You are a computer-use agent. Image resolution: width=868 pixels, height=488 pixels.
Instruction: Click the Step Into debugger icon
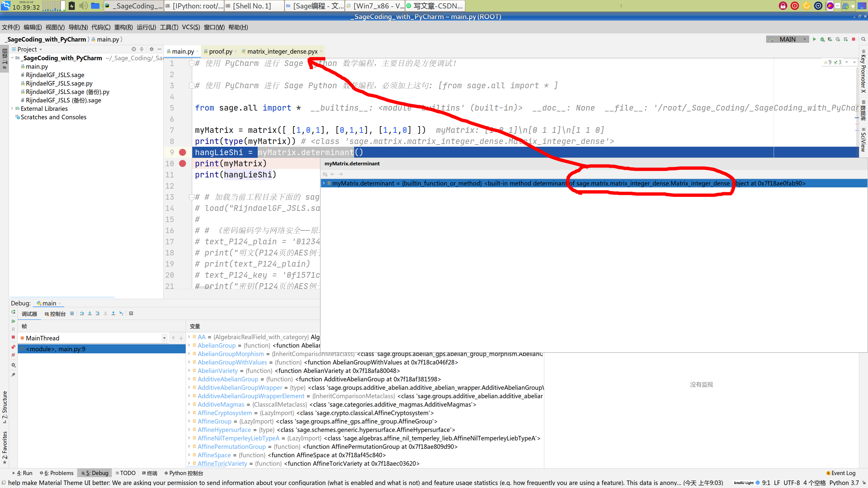point(90,314)
